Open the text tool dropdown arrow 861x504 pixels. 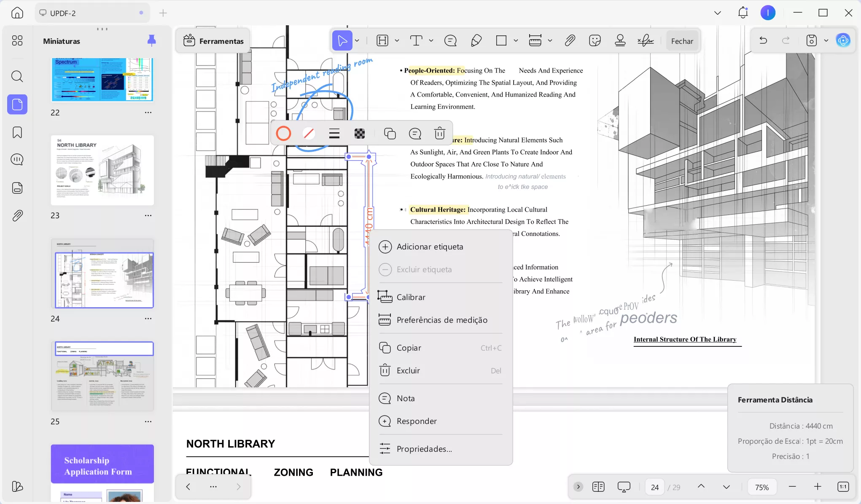tap(431, 40)
